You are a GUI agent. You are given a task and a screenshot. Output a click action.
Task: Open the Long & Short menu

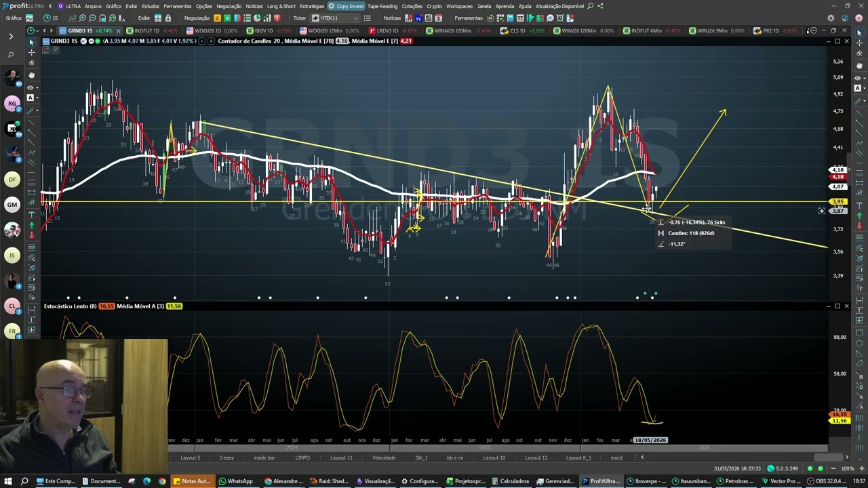tap(281, 6)
